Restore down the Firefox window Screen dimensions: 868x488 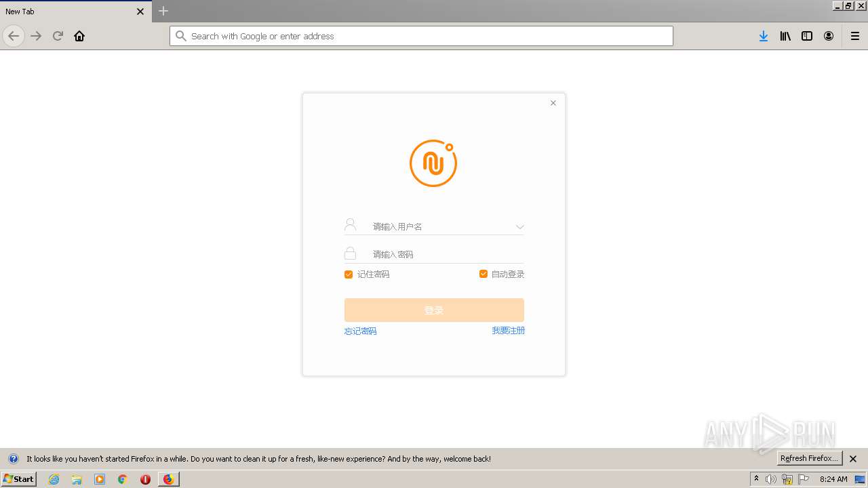coord(848,5)
